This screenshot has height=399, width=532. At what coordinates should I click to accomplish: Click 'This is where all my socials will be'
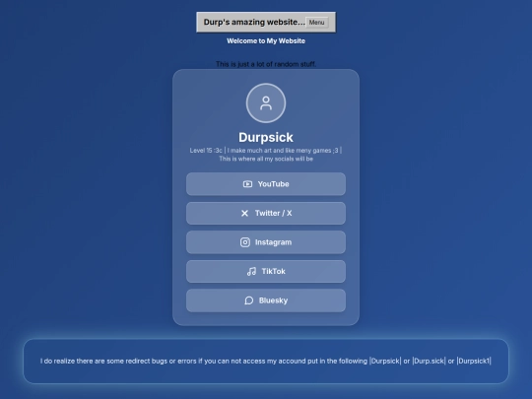[x=266, y=159]
